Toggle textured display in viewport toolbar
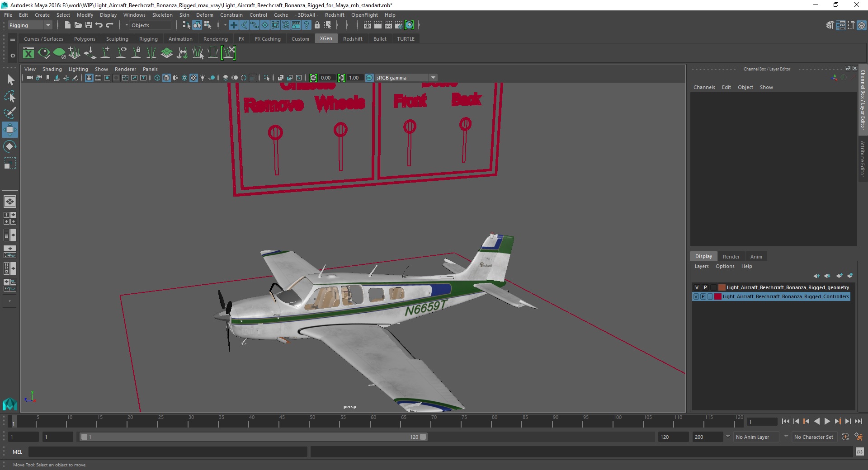 193,78
